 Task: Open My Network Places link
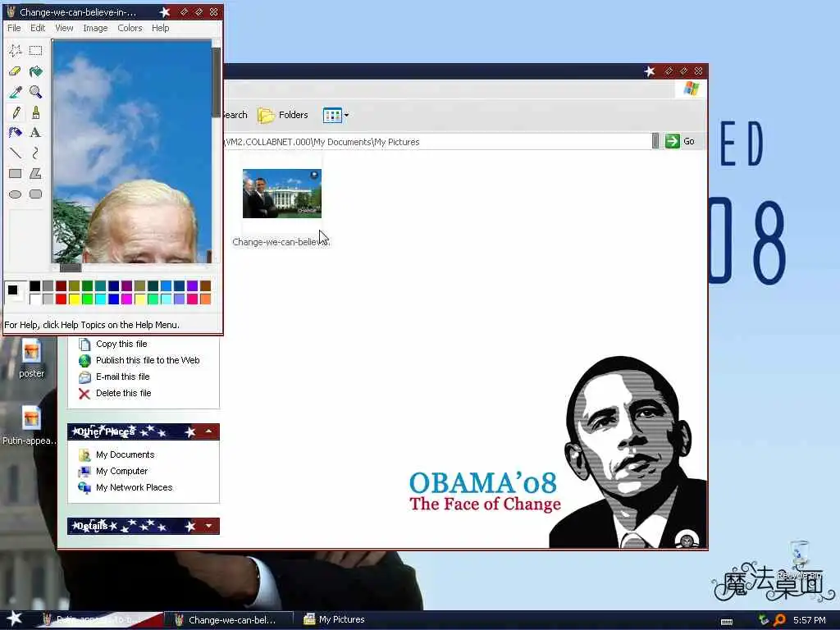pos(134,487)
